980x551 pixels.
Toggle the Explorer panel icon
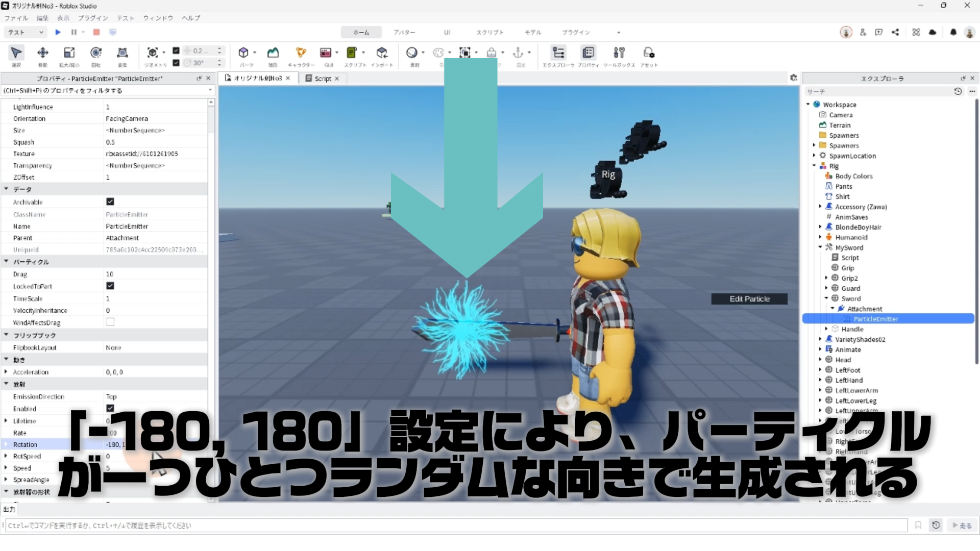tap(558, 53)
